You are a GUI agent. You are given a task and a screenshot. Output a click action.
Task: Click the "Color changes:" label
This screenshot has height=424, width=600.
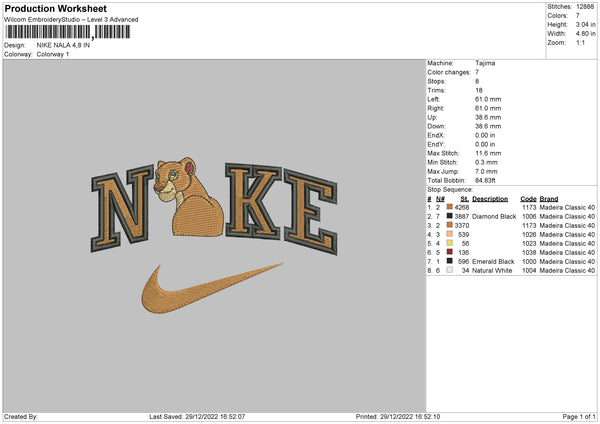tap(449, 72)
